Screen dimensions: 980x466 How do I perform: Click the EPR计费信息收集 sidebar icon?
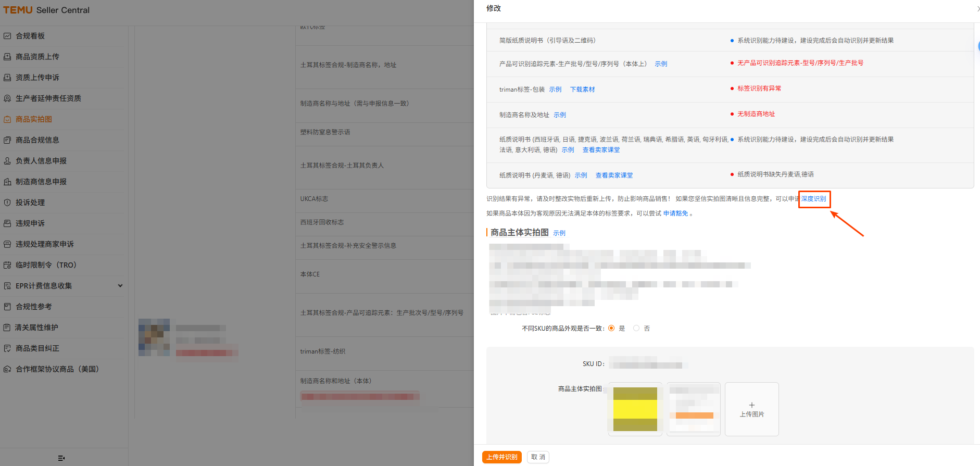7,286
